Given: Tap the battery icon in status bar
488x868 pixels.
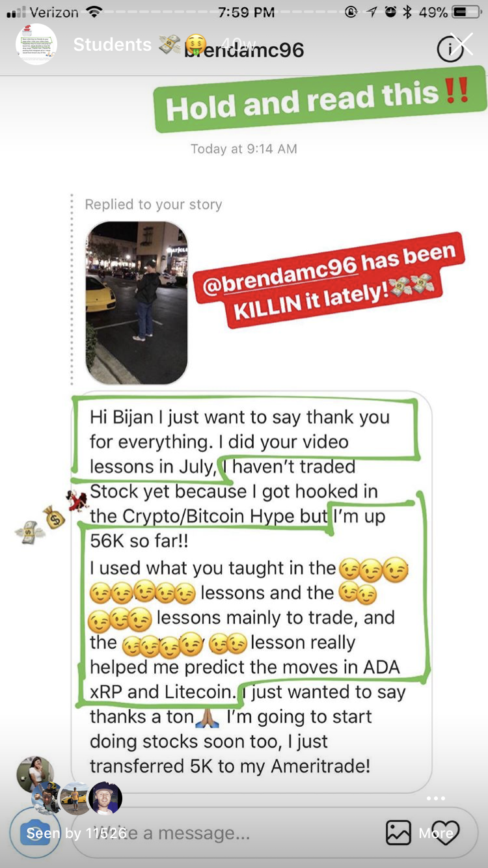Looking at the screenshot, I should click(466, 12).
